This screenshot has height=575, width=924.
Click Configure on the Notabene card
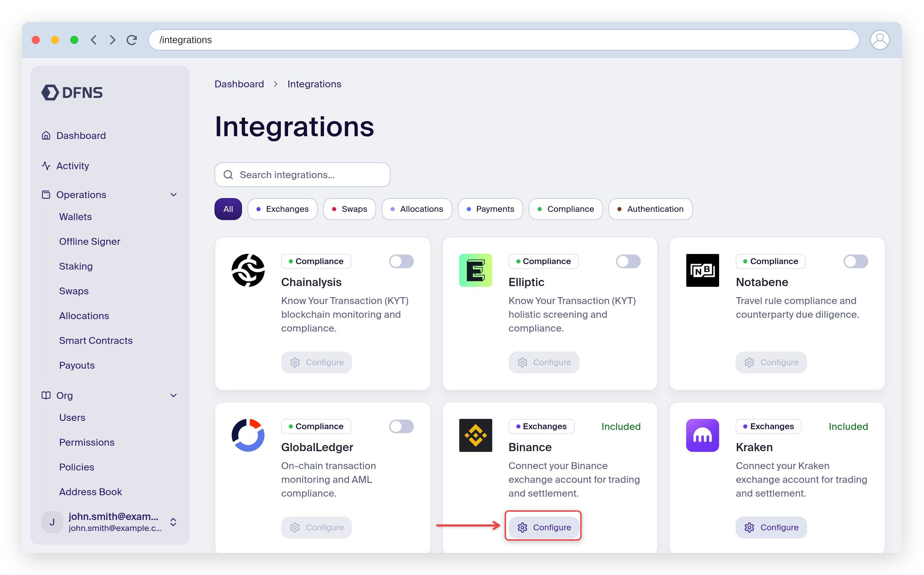pyautogui.click(x=771, y=362)
